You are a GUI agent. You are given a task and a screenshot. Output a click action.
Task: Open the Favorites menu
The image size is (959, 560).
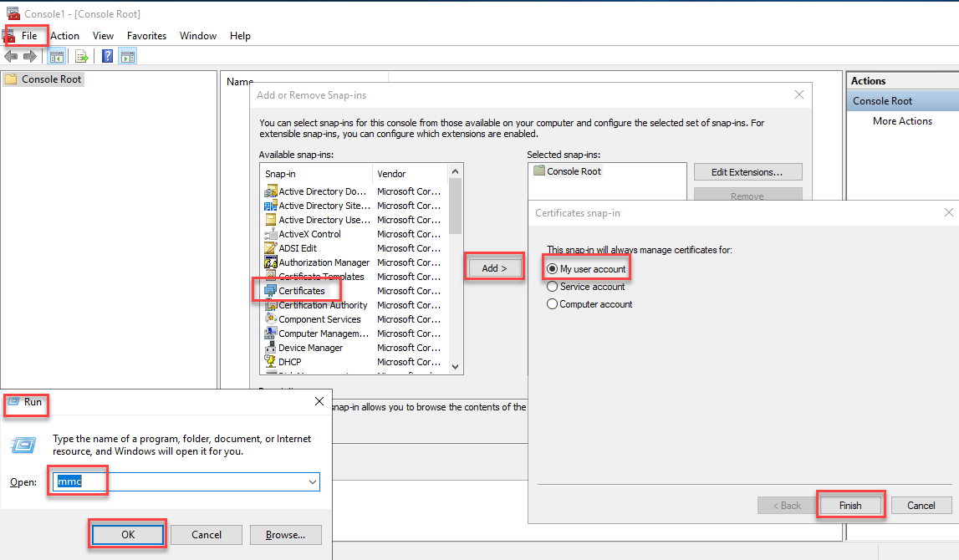pos(146,36)
